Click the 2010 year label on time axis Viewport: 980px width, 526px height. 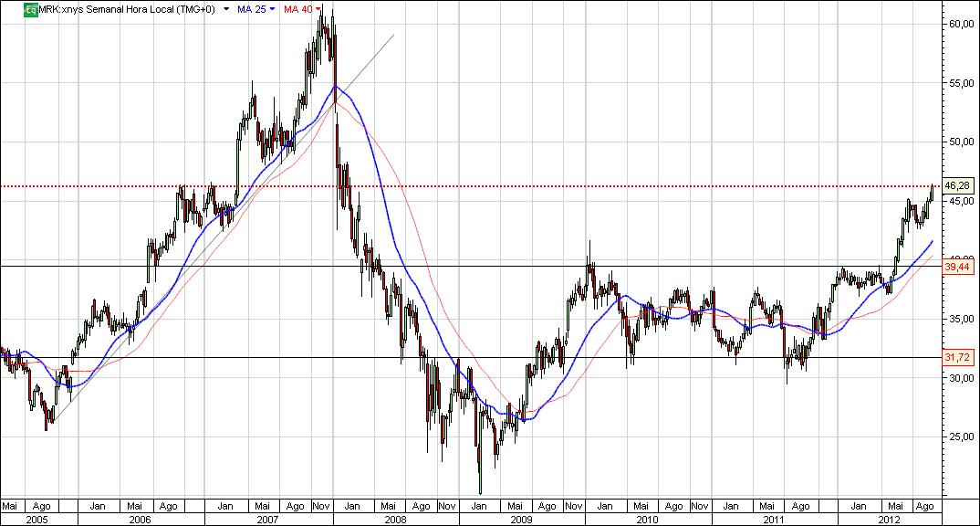click(648, 519)
